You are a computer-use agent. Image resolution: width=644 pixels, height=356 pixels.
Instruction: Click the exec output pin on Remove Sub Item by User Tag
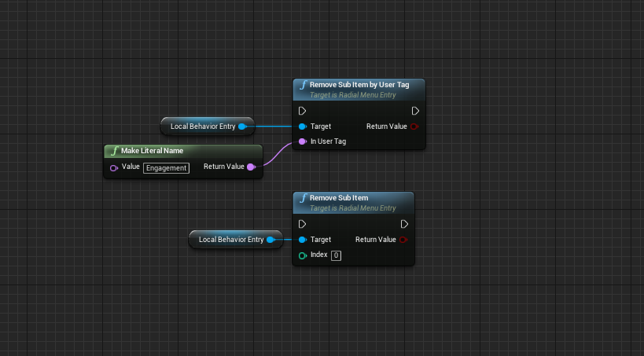point(415,111)
